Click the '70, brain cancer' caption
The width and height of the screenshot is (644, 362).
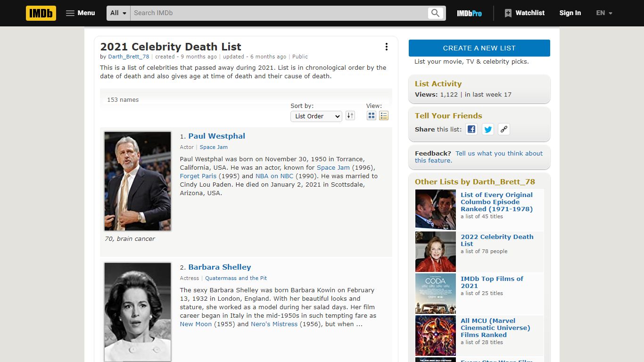(130, 239)
